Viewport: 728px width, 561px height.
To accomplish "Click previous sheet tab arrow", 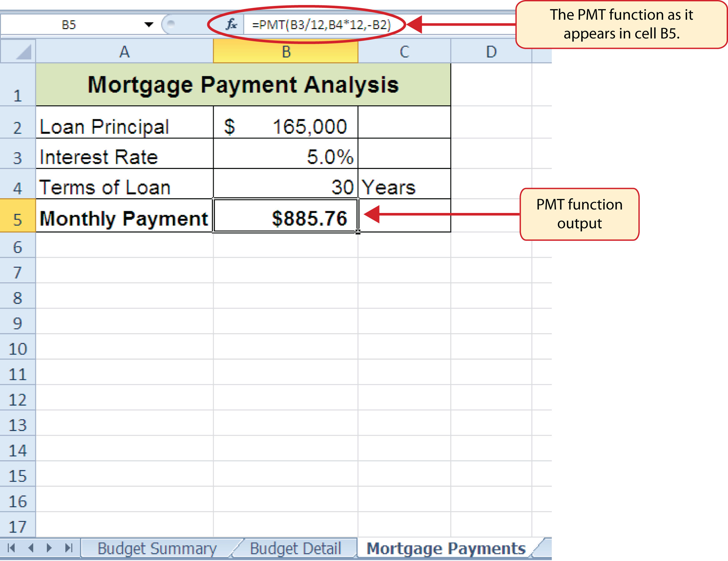I will coord(31,548).
